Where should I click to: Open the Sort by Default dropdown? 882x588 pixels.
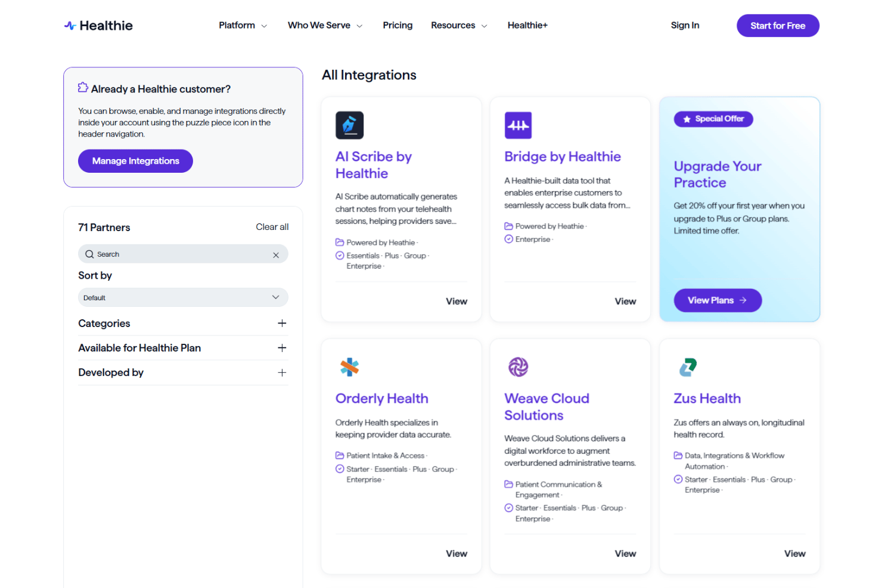pos(183,297)
